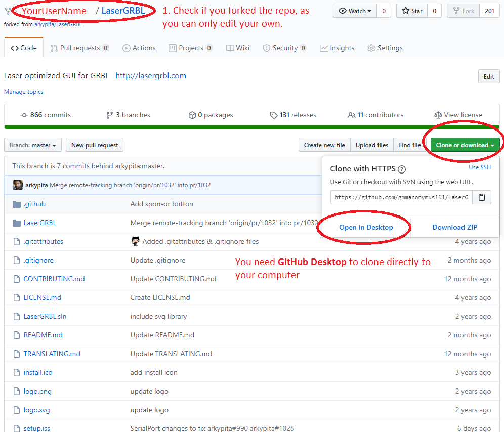Open the Projects tab
504x432 pixels.
tap(190, 48)
